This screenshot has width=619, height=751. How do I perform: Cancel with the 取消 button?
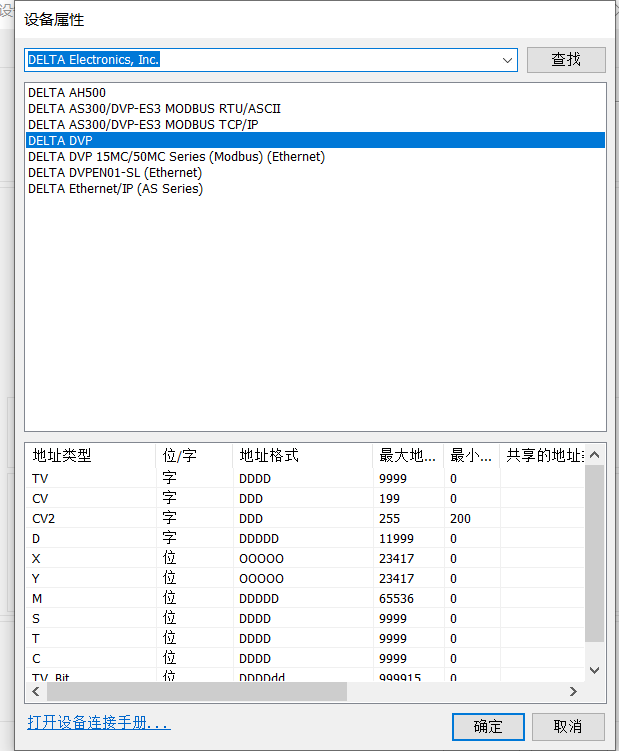(x=568, y=727)
